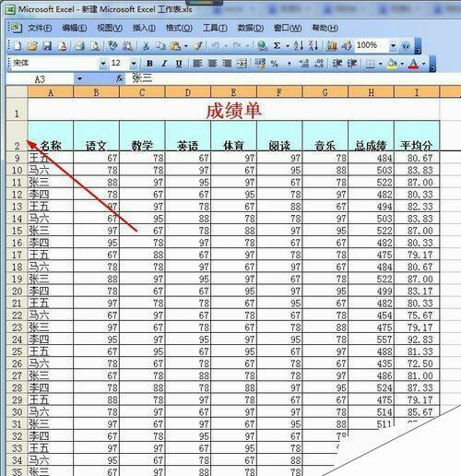Screen dimensions: 461x476
Task: Click the Select All corner box
Action: tap(17, 92)
